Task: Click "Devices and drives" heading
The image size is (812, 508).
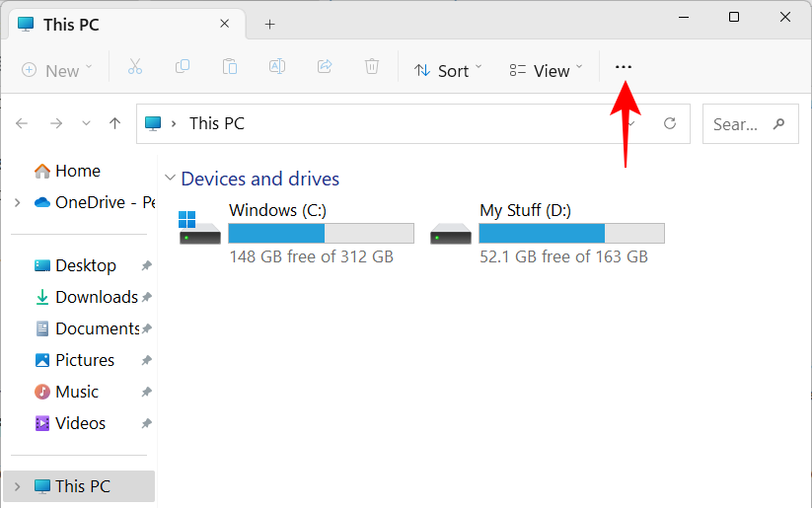Action: point(259,179)
